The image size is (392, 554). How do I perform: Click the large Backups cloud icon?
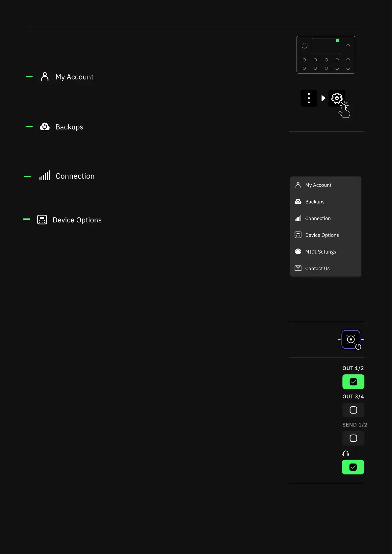tap(45, 127)
